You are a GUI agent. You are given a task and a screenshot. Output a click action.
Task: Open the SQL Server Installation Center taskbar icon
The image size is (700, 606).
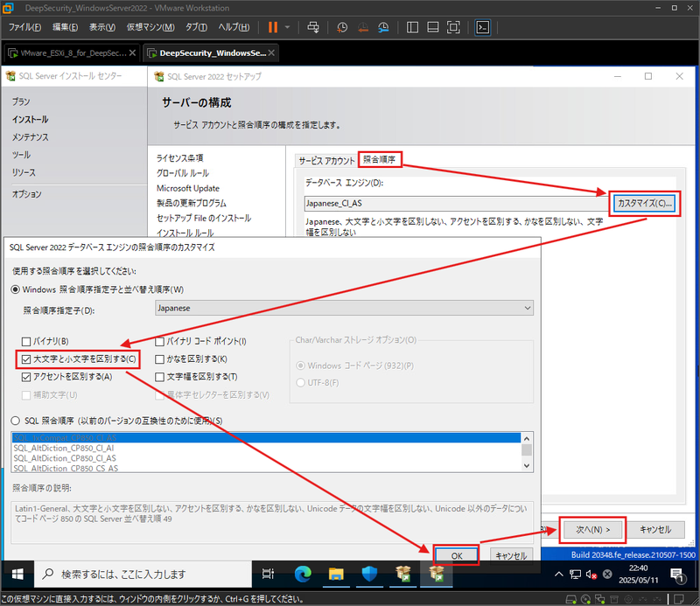coord(403,575)
